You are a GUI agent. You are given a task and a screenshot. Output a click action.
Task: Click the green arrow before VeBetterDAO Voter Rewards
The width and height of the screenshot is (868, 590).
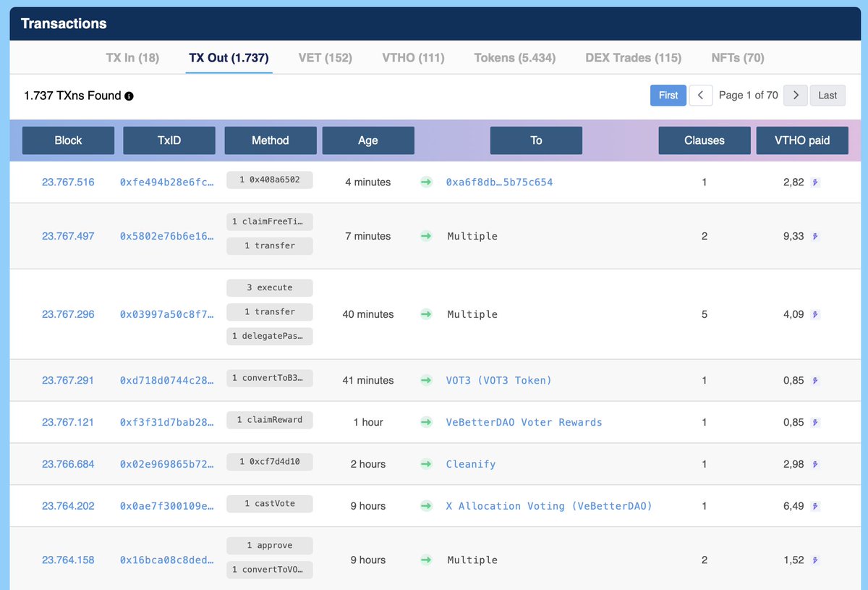point(426,422)
